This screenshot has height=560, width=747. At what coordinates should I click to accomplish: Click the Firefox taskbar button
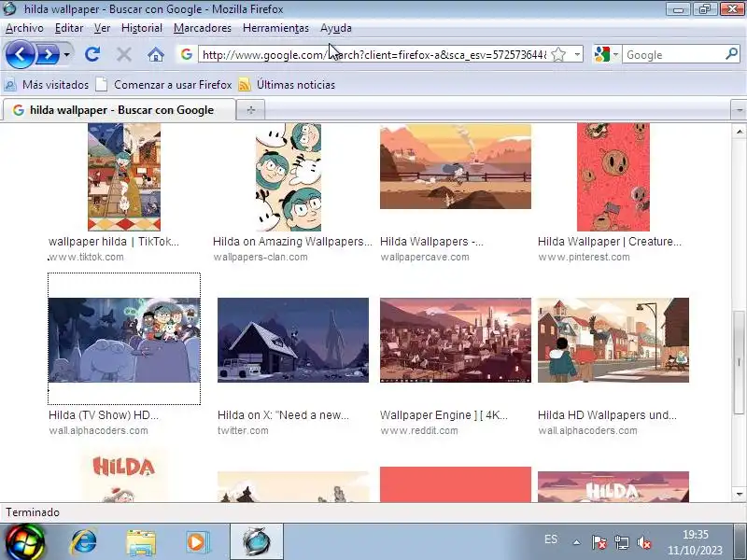(257, 542)
